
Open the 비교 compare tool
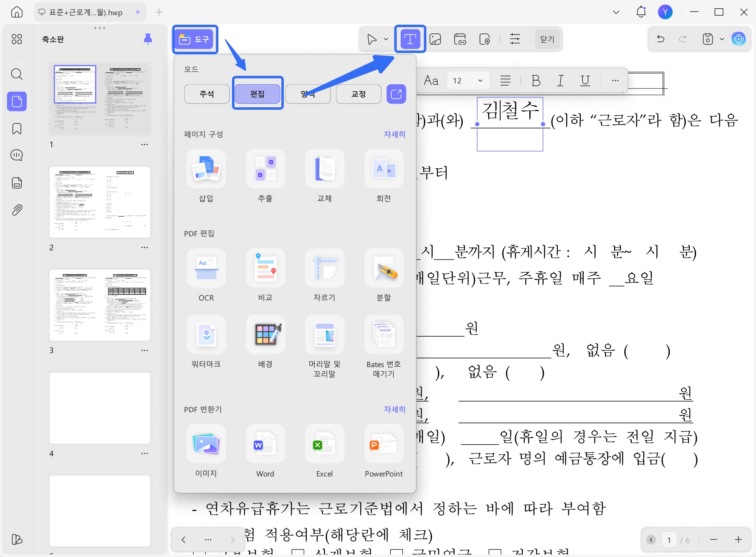[265, 276]
